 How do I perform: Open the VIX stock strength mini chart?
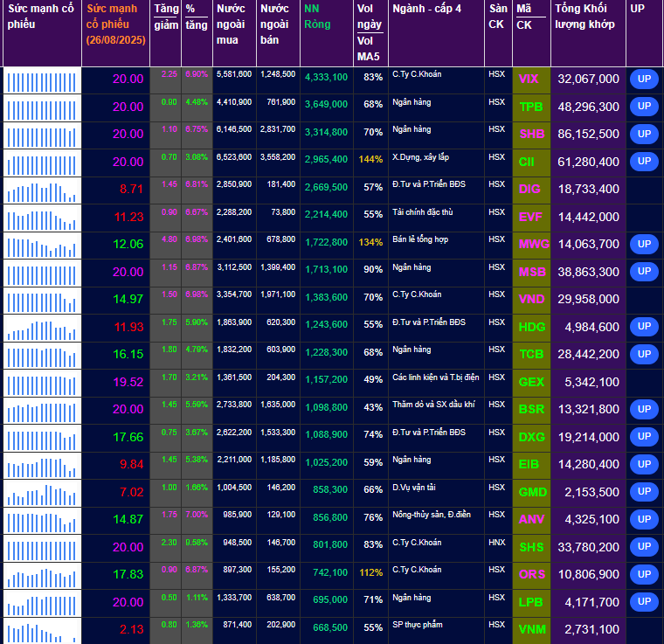click(42, 80)
